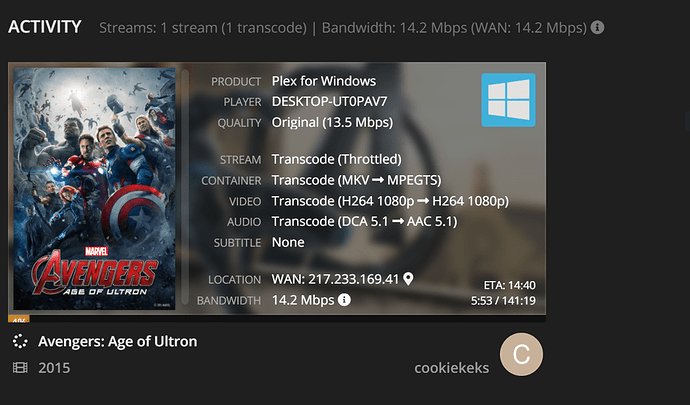Screen dimensions: 690x405
Task: Click the location pin beside the WAN IP
Action: (x=408, y=278)
